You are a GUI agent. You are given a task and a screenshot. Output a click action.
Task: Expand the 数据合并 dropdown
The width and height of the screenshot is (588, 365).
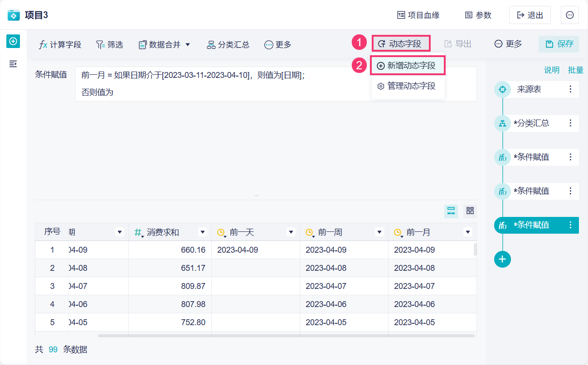pyautogui.click(x=188, y=44)
